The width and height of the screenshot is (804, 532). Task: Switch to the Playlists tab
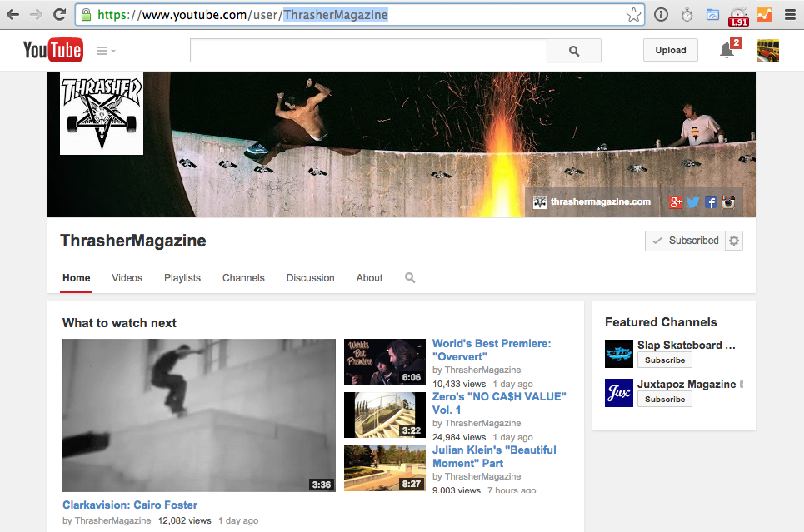click(182, 278)
